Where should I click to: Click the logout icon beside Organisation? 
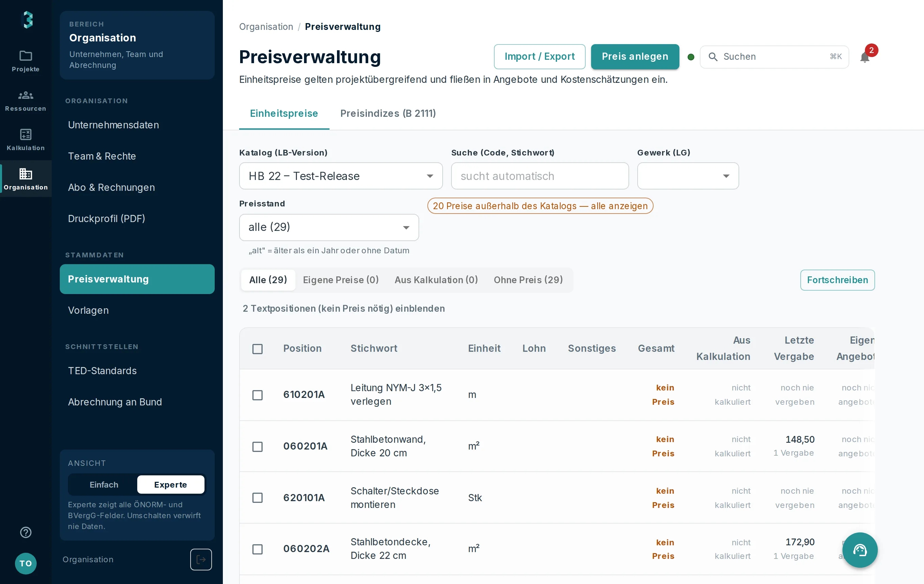[x=201, y=560]
